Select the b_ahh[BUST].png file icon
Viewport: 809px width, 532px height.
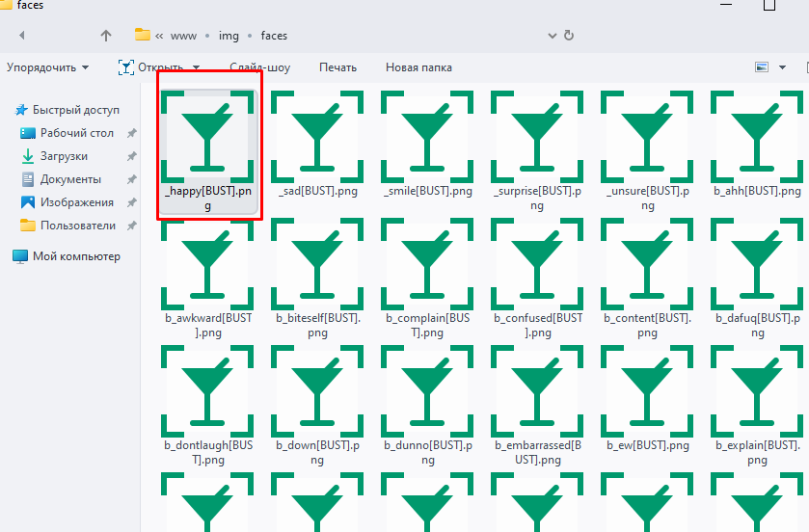757,137
